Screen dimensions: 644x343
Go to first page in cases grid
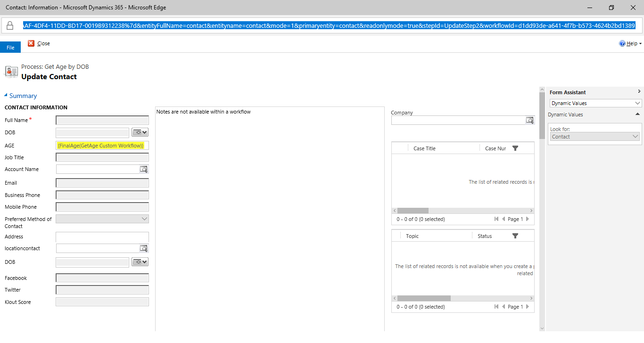point(496,219)
